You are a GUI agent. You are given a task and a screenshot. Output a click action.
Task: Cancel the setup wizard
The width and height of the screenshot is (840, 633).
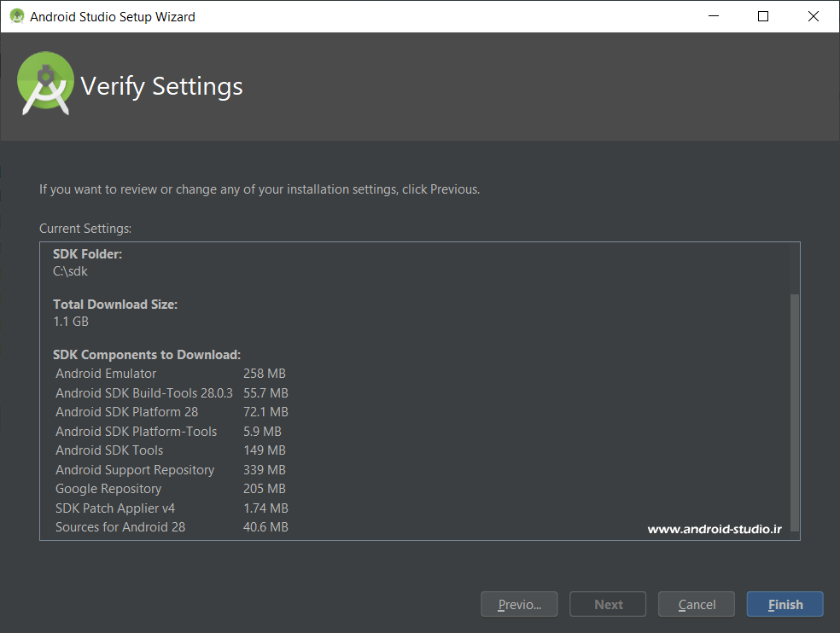click(697, 604)
